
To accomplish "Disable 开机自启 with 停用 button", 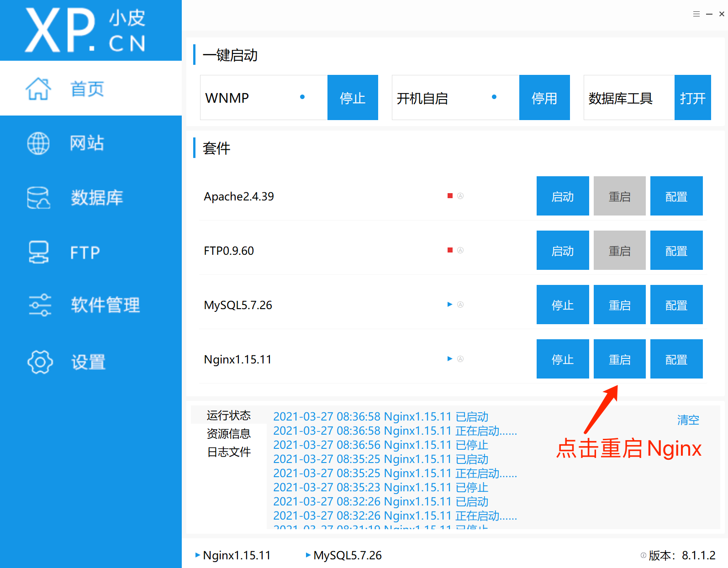I will [544, 98].
